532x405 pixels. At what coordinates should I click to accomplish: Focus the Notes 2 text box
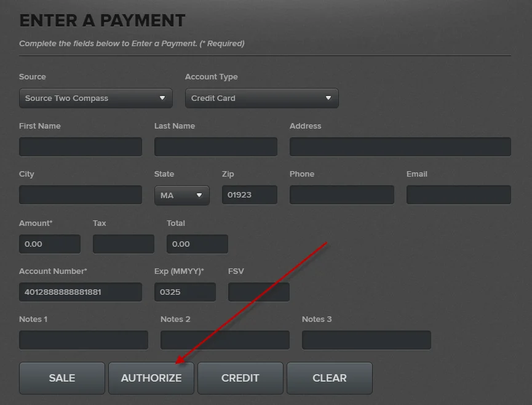click(224, 340)
